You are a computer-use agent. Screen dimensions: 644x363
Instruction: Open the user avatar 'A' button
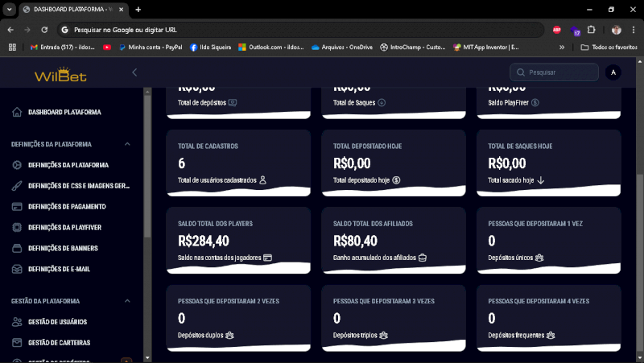click(x=613, y=72)
